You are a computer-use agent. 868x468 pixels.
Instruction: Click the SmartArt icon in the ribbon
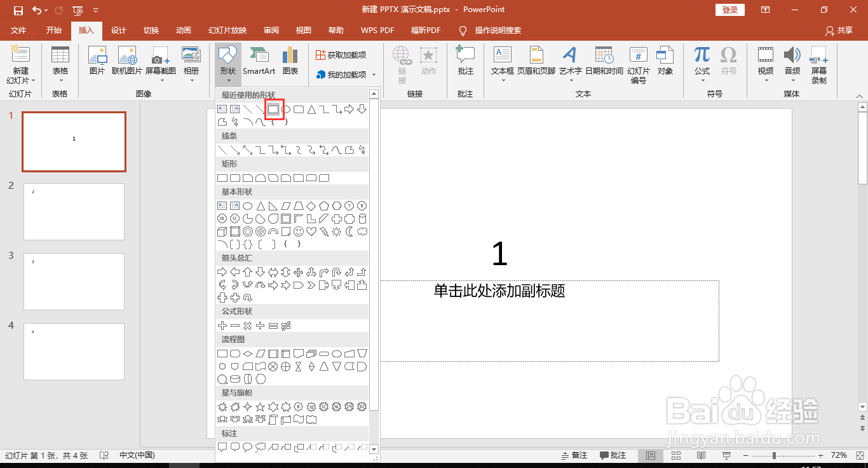point(259,61)
